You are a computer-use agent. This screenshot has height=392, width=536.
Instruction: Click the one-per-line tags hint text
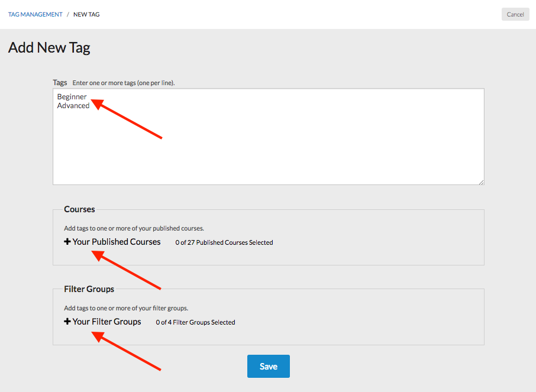tap(124, 83)
